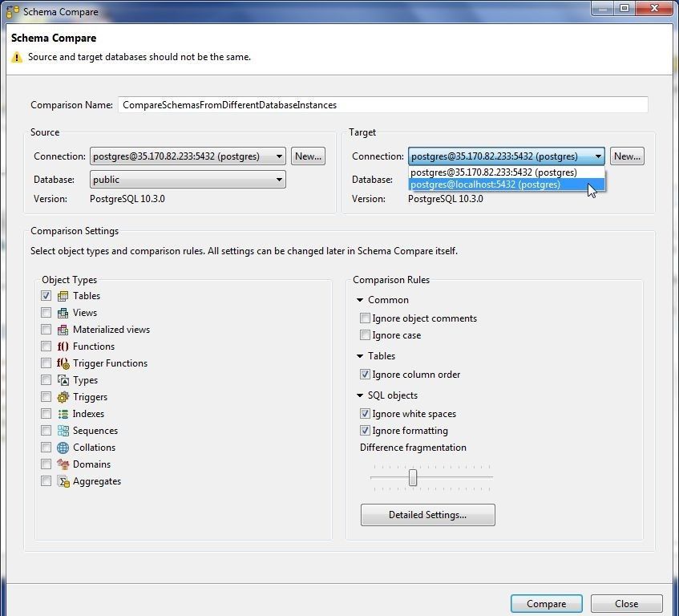Viewport: 679px width, 616px height.
Task: Uncheck the Tables checkbox
Action: (46, 296)
